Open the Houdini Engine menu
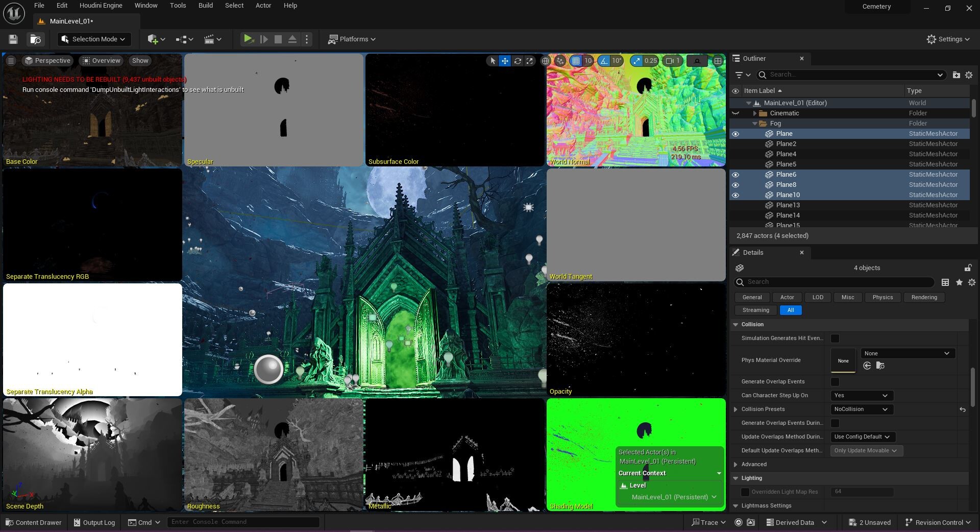Viewport: 980px width, 532px height. (x=101, y=6)
